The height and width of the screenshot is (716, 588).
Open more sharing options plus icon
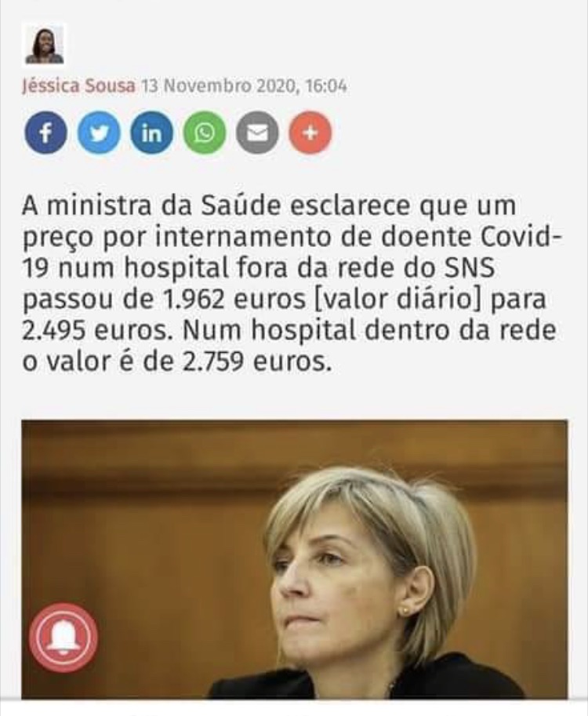click(x=310, y=133)
